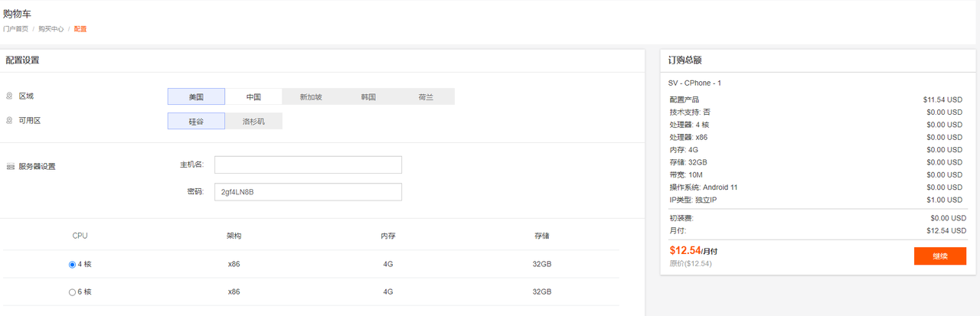Select the 洛杉矶 availability zone
The image size is (980, 316).
253,121
